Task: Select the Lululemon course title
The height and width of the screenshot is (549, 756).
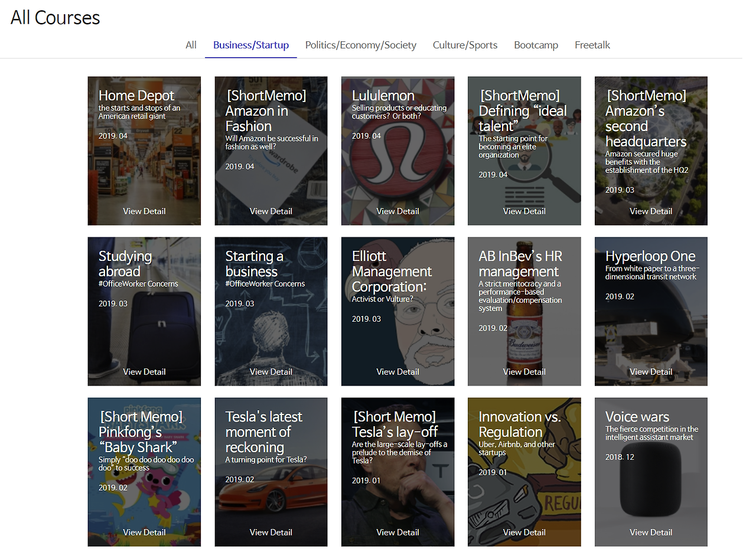Action: pos(383,96)
